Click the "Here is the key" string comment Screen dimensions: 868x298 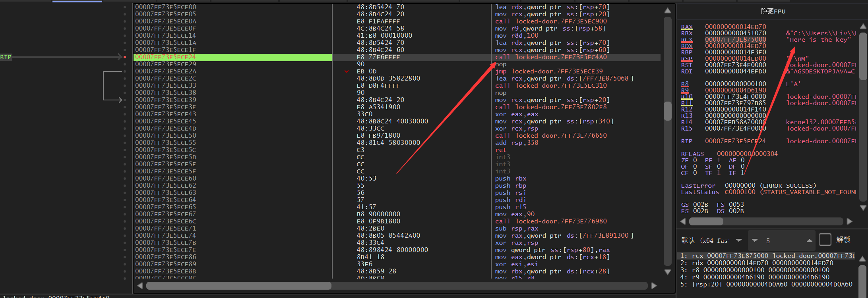818,40
